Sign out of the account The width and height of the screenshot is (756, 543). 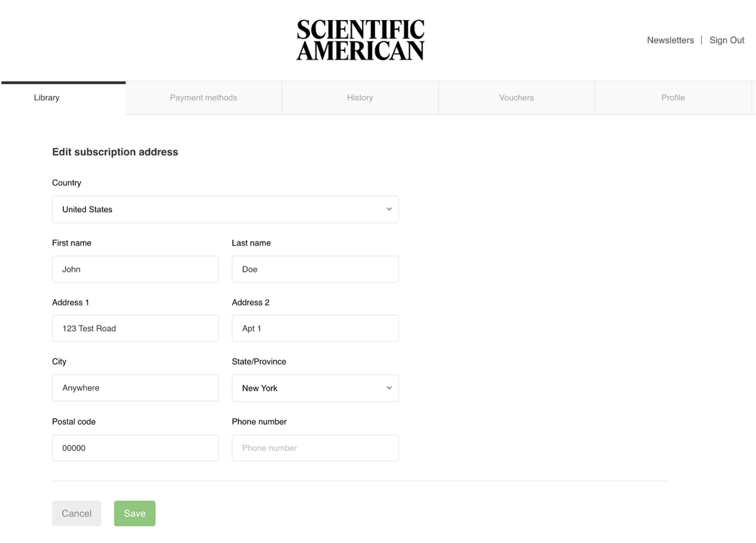(726, 40)
